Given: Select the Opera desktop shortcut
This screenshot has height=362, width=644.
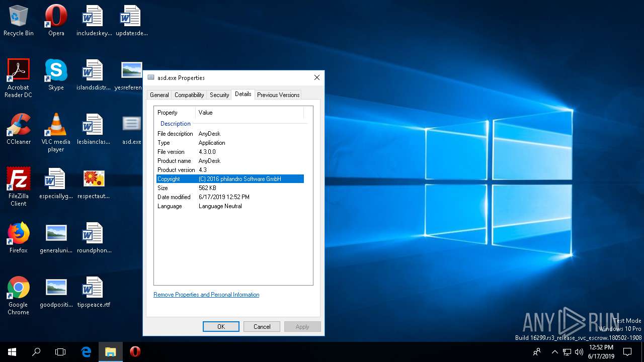Looking at the screenshot, I should [x=56, y=21].
